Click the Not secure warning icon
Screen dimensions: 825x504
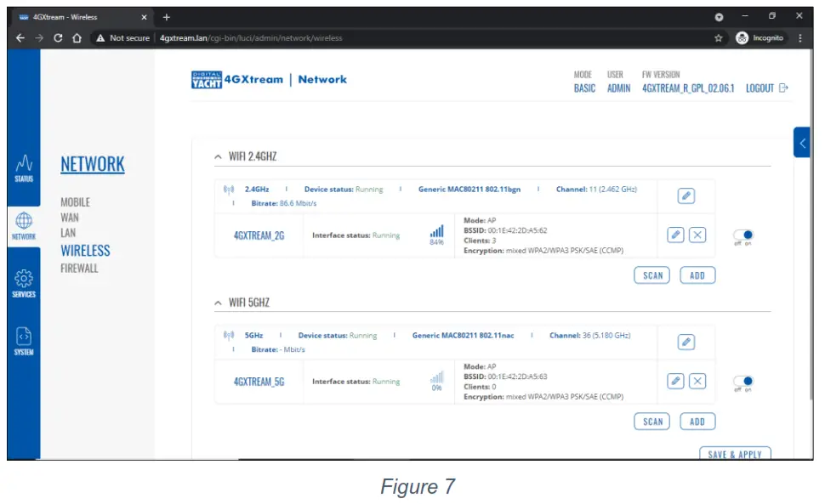100,38
